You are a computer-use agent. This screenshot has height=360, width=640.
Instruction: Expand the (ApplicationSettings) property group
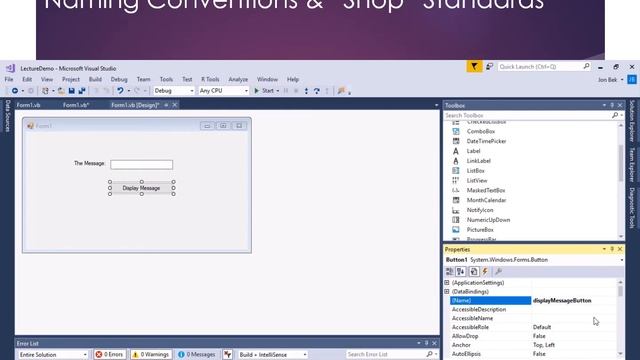[x=447, y=282]
